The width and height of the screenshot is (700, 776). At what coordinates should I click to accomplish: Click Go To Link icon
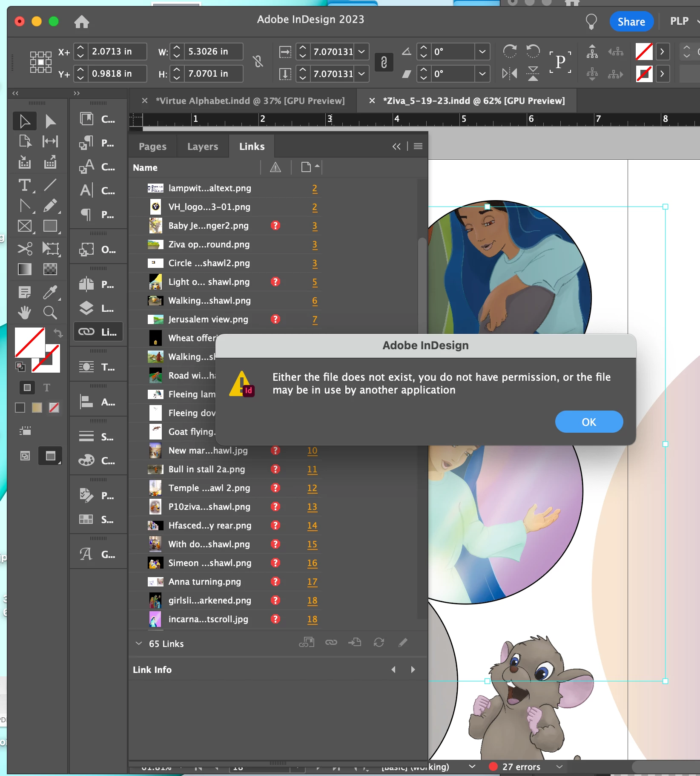[355, 642]
